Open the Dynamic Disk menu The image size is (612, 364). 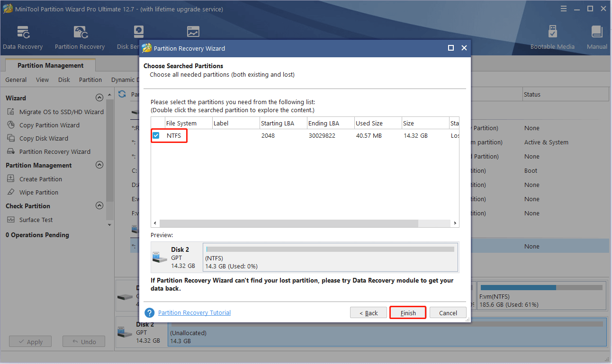coord(125,80)
